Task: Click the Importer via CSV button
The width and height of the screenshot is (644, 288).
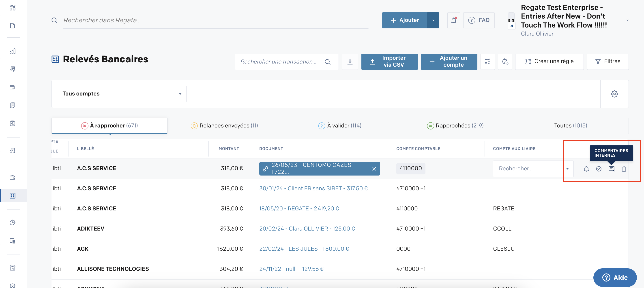Action: point(389,61)
